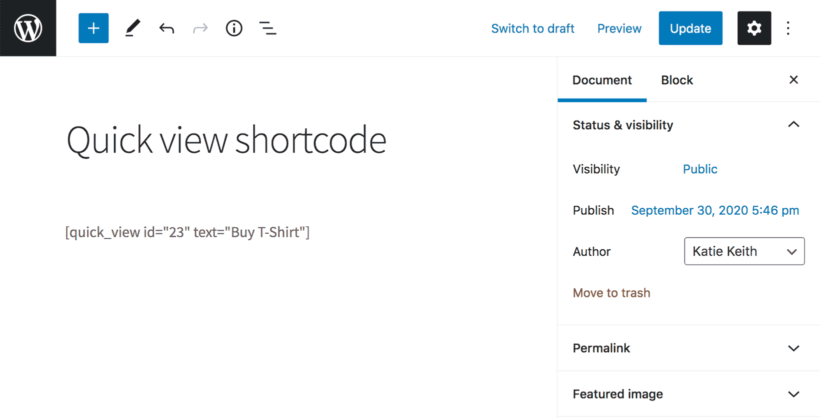Open the Author dropdown showing Katie Keith

click(744, 251)
